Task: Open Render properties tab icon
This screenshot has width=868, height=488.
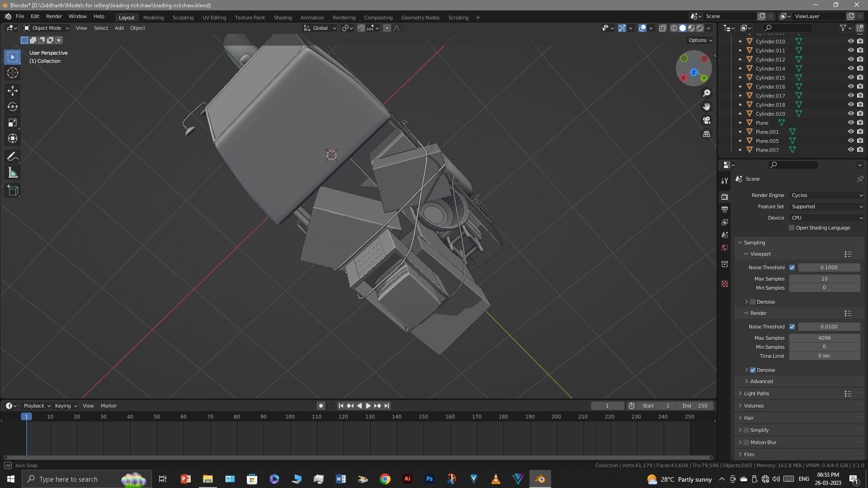Action: [725, 197]
